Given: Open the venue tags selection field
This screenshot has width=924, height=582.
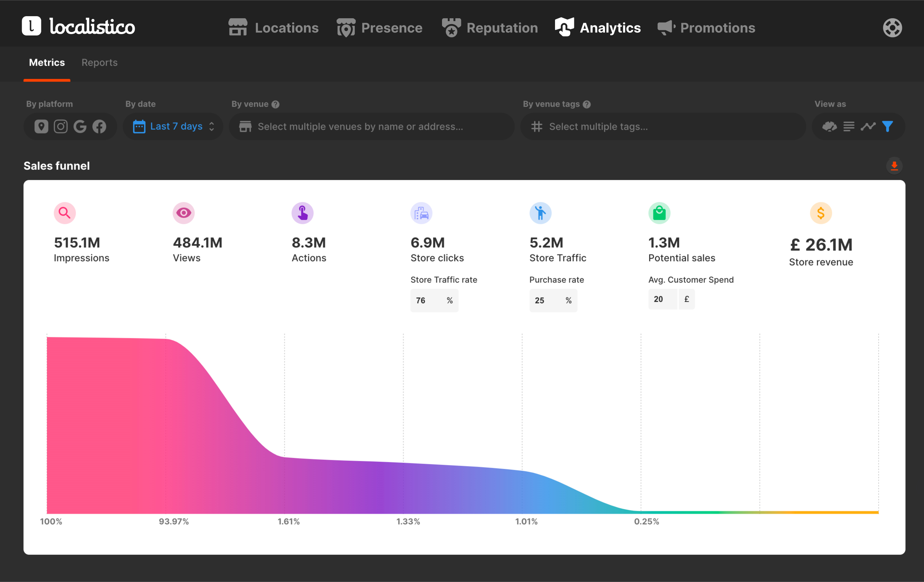Looking at the screenshot, I should coord(663,126).
